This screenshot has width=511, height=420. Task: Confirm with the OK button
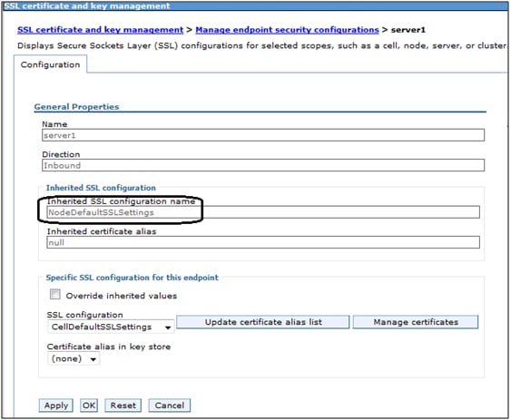click(89, 405)
